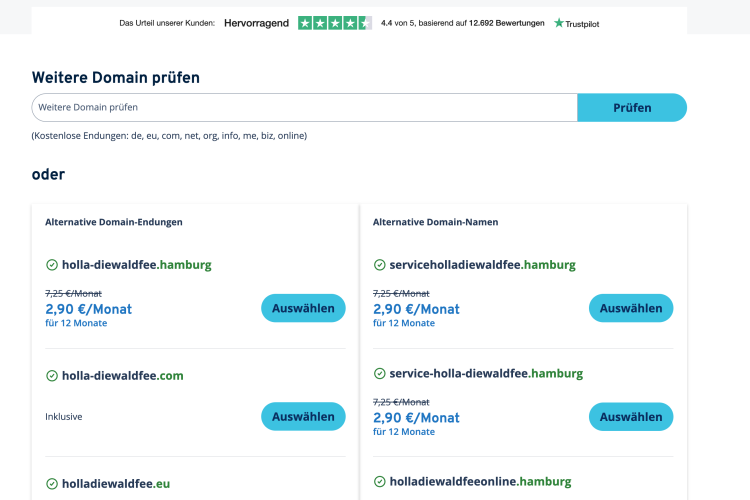Image resolution: width=750 pixels, height=500 pixels.
Task: Choose Auswählen for holla-diewaldfee.com
Action: pyautogui.click(x=303, y=416)
